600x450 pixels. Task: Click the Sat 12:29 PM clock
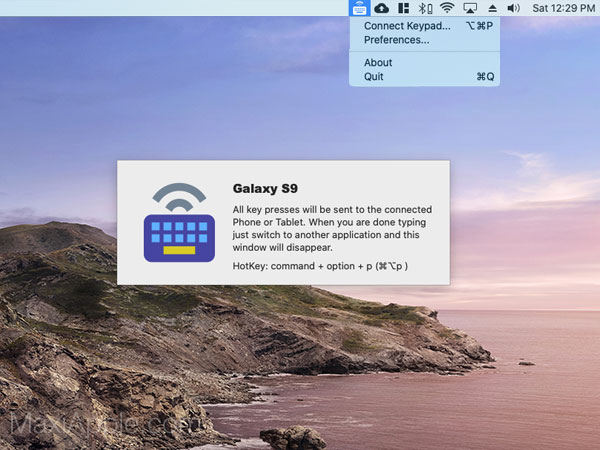pos(564,8)
